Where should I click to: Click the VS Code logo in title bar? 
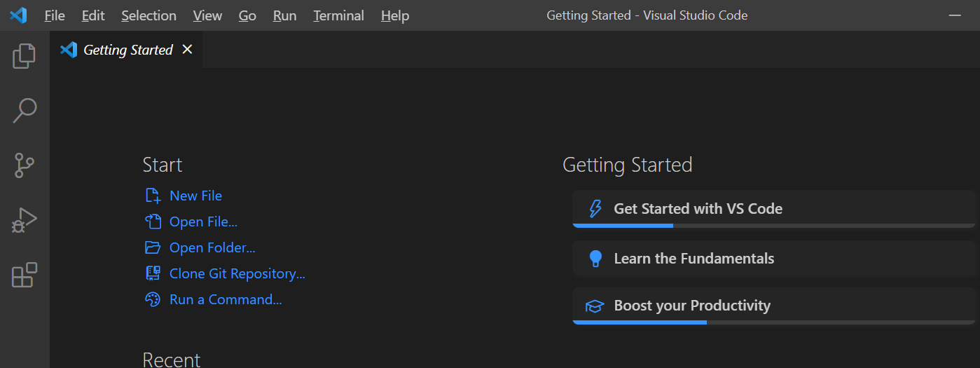click(18, 15)
